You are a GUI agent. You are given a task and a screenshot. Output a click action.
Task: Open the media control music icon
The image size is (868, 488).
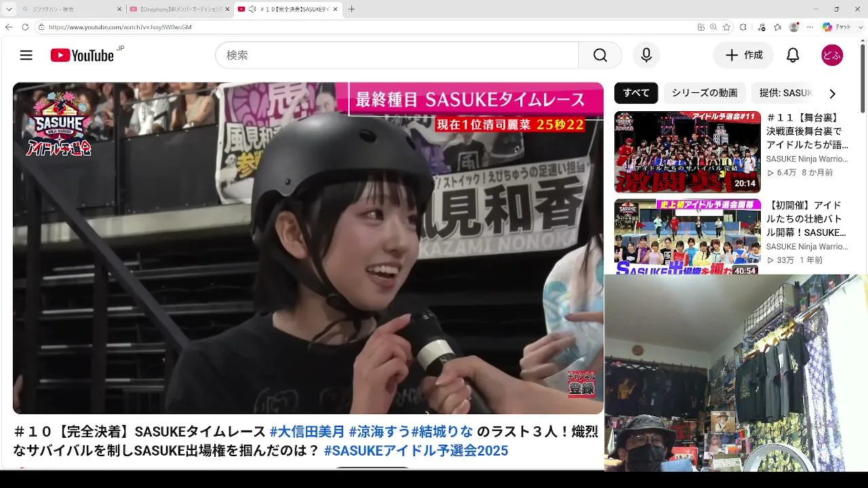pos(762,27)
